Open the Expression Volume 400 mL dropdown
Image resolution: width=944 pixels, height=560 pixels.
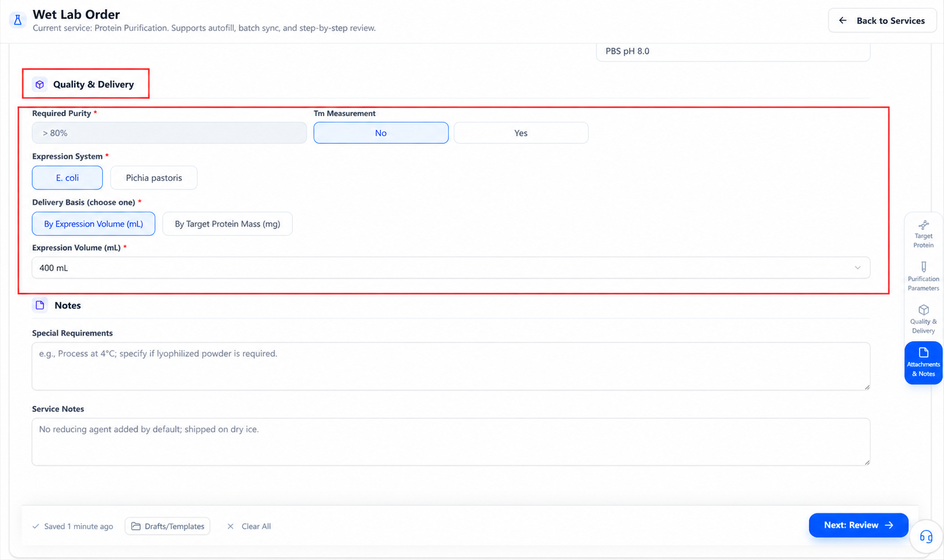(x=451, y=268)
